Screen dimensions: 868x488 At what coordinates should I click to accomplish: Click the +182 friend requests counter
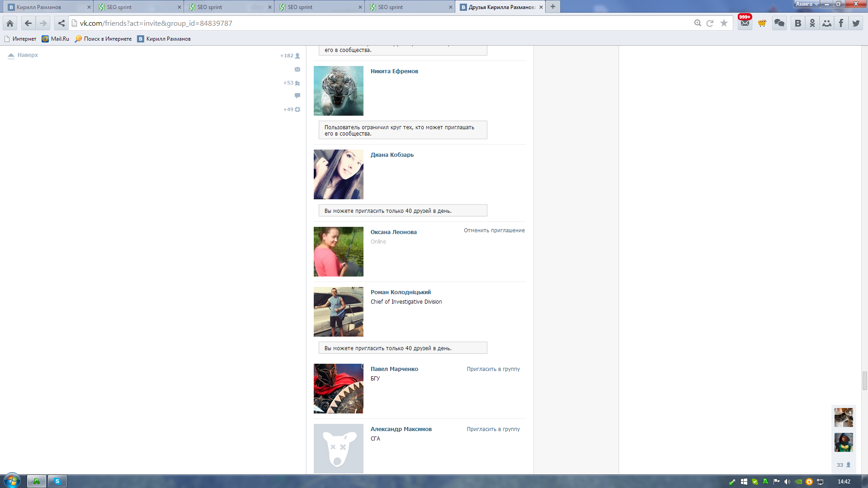(290, 56)
